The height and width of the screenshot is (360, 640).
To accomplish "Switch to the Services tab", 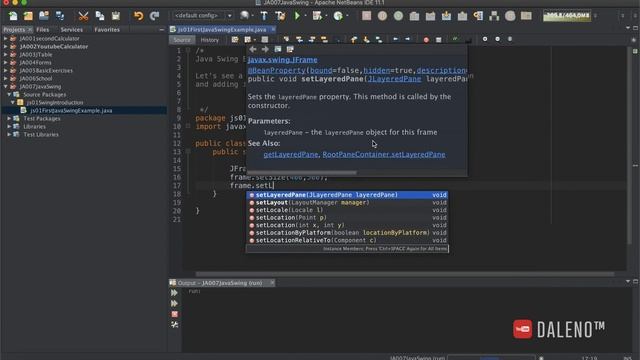I will [71, 30].
